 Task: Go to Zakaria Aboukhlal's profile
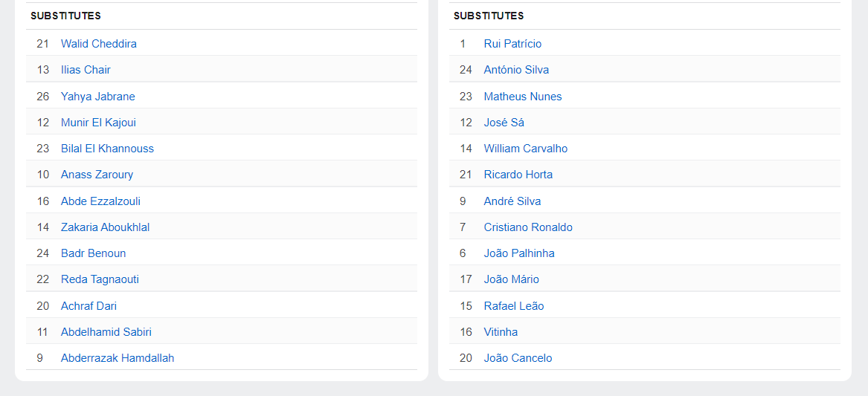click(x=105, y=227)
